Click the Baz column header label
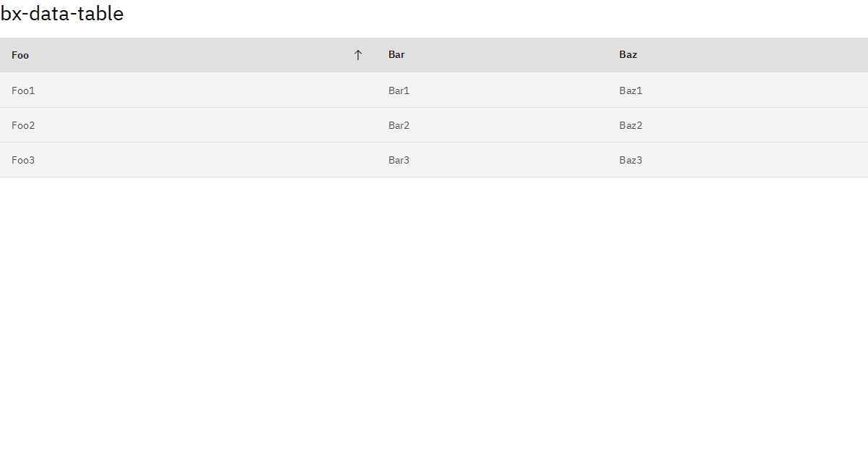The image size is (868, 456). (x=628, y=54)
